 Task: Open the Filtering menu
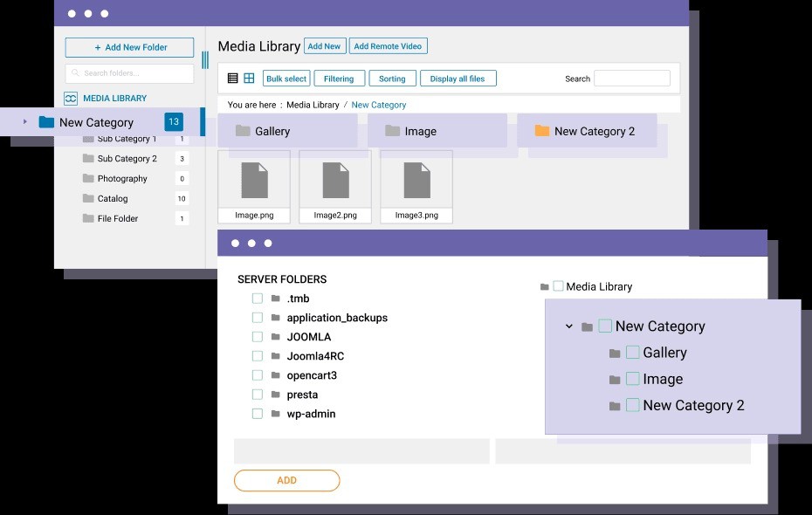coord(339,79)
